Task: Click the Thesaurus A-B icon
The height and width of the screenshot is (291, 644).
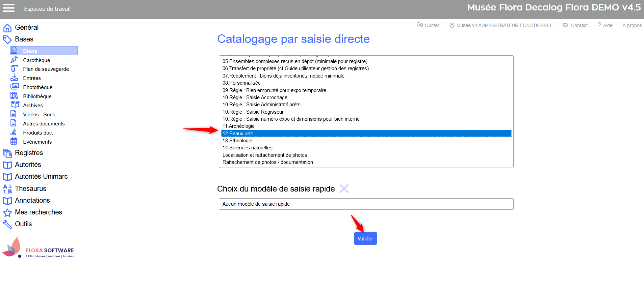Action: tap(7, 189)
